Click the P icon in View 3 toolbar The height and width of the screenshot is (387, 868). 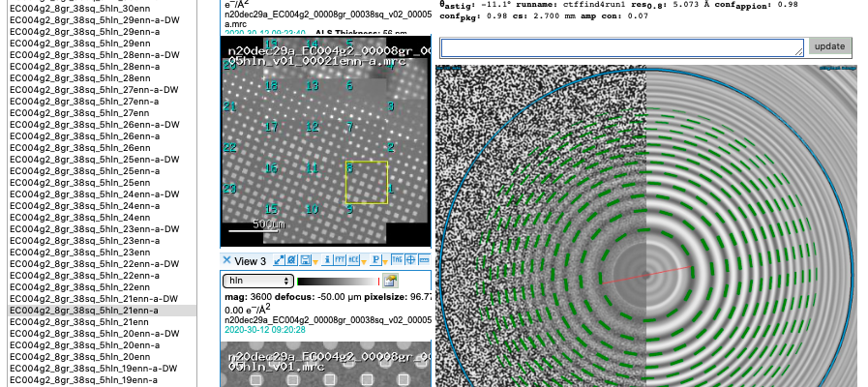pos(375,260)
